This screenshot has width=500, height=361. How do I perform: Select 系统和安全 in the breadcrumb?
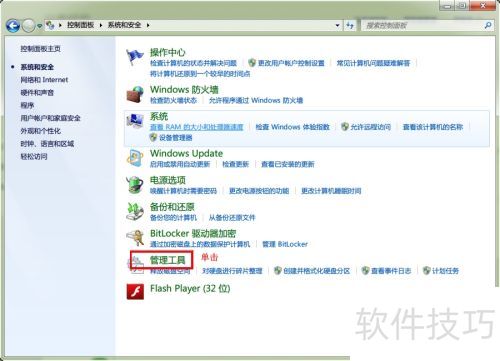coord(124,25)
